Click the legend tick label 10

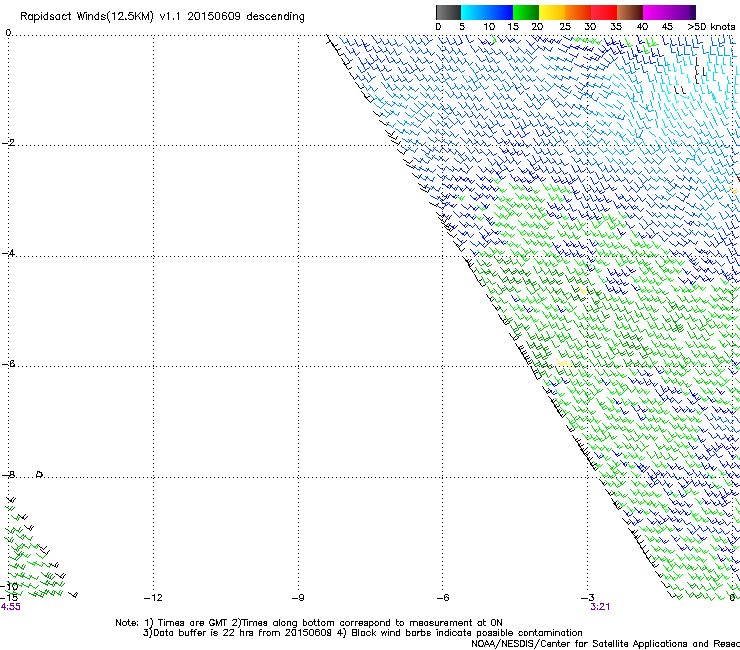tap(489, 26)
